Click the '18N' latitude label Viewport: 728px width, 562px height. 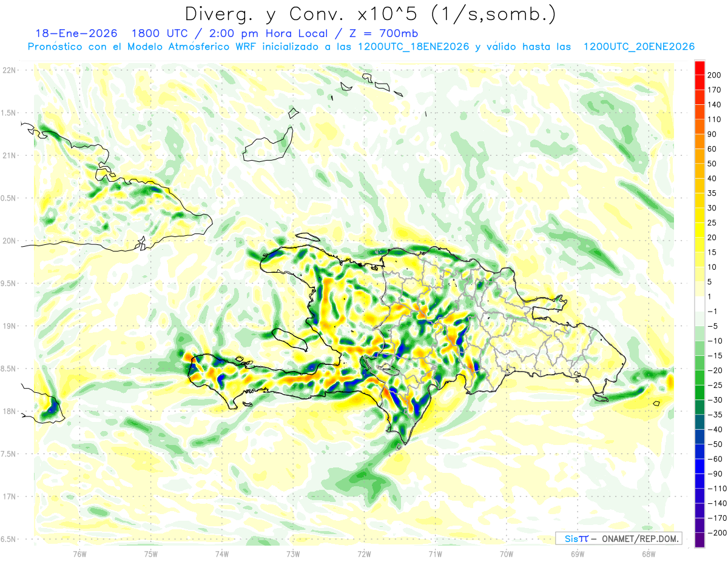8,411
